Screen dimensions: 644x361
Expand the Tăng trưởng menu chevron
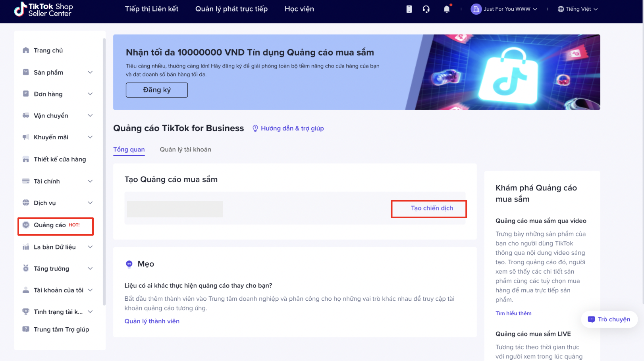click(x=90, y=269)
